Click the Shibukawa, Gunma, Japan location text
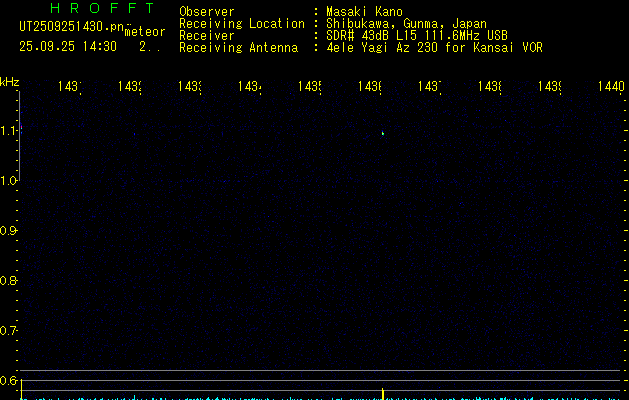Image resolution: width=629 pixels, height=400 pixels. pyautogui.click(x=406, y=23)
